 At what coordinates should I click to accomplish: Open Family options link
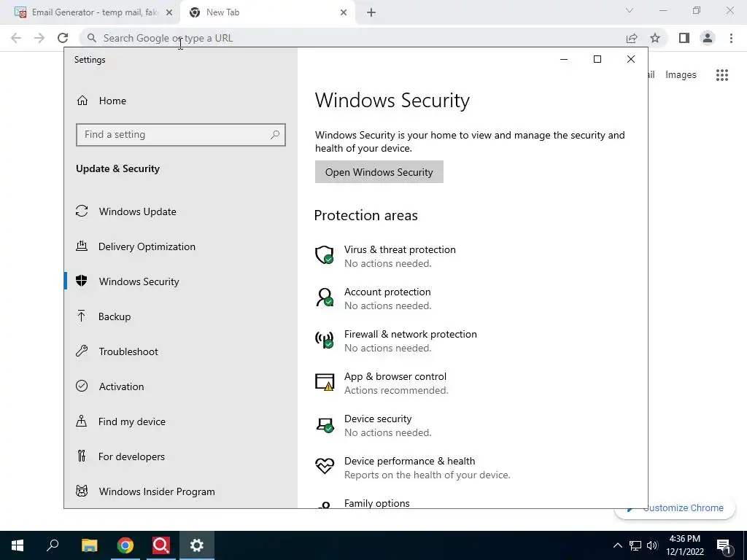click(x=377, y=503)
